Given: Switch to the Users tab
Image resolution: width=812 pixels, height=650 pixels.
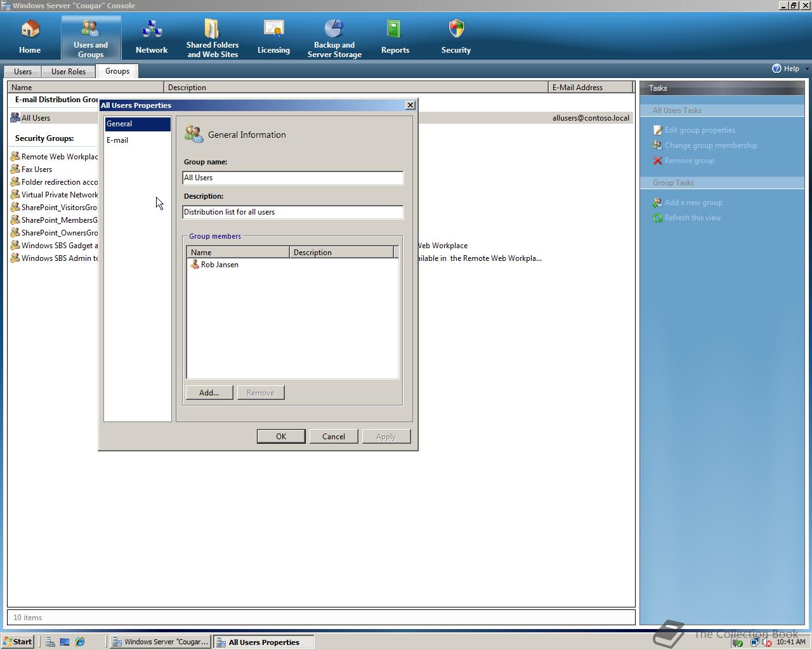Looking at the screenshot, I should click(23, 72).
